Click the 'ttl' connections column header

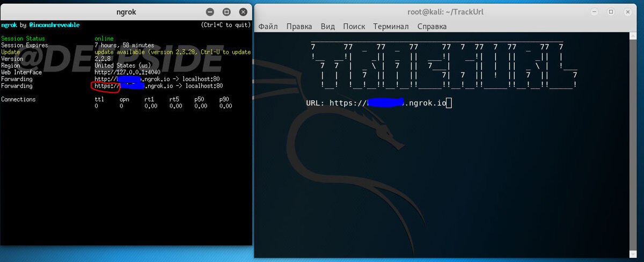(99, 99)
